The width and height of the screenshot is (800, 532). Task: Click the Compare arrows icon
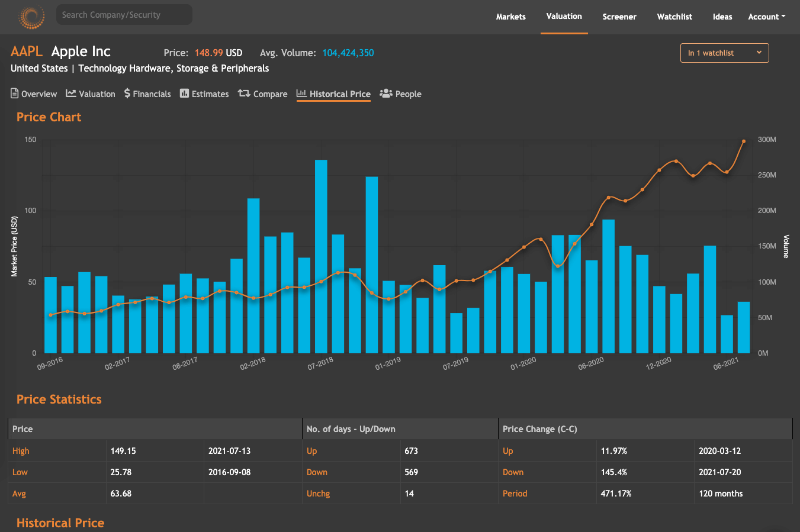[x=244, y=93]
